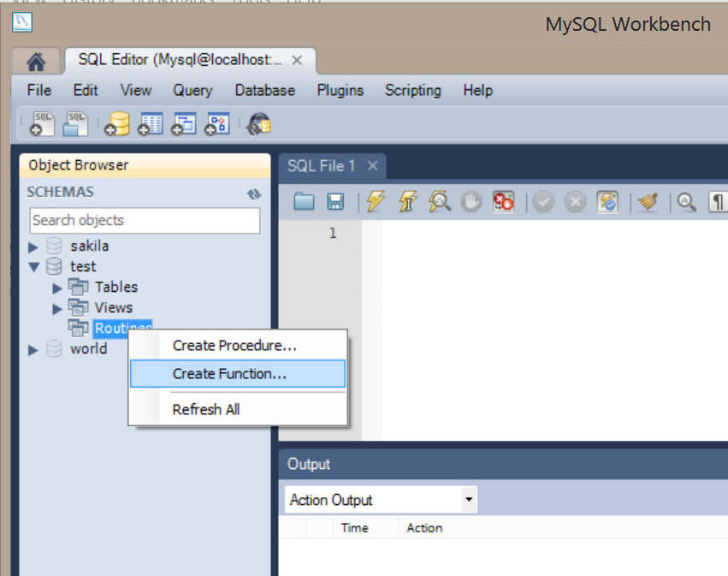Toggle invisible characters pilcrow icon

718,202
